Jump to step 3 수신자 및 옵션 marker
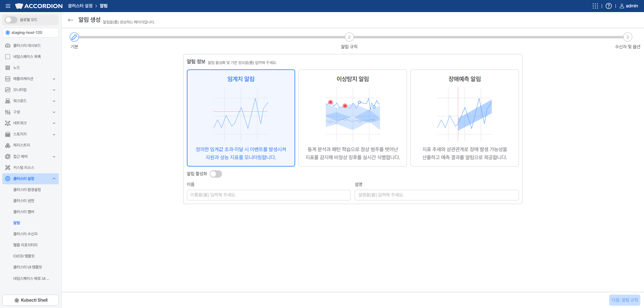Image resolution: width=644 pixels, height=308 pixels. [x=628, y=37]
